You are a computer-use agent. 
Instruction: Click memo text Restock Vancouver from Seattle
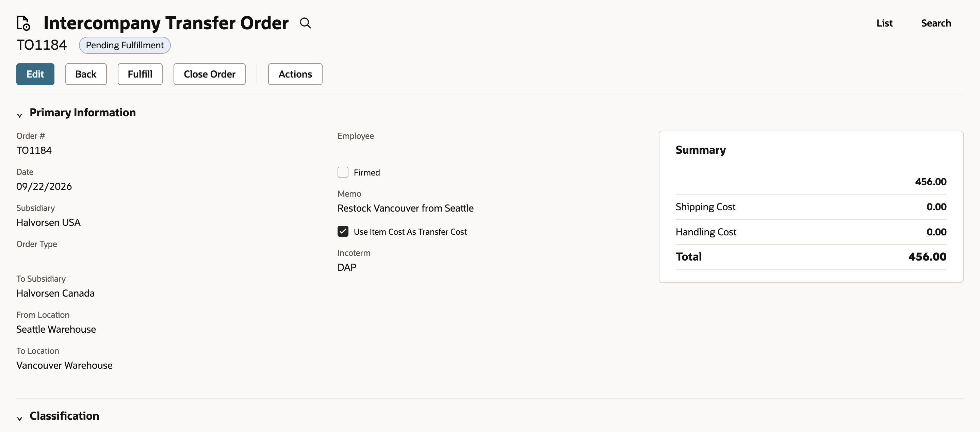tap(406, 208)
